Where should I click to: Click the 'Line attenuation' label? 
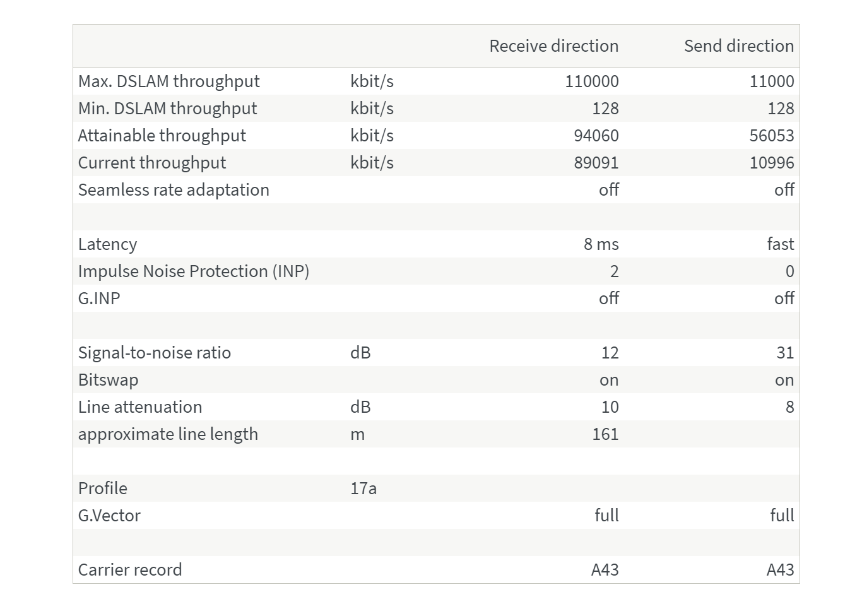pos(140,407)
